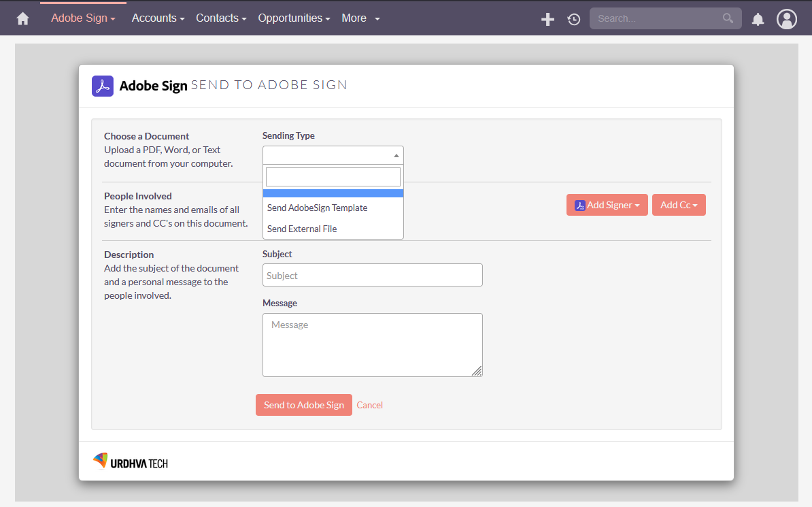Click the home icon in the navigation bar
This screenshot has width=812, height=507.
point(22,18)
